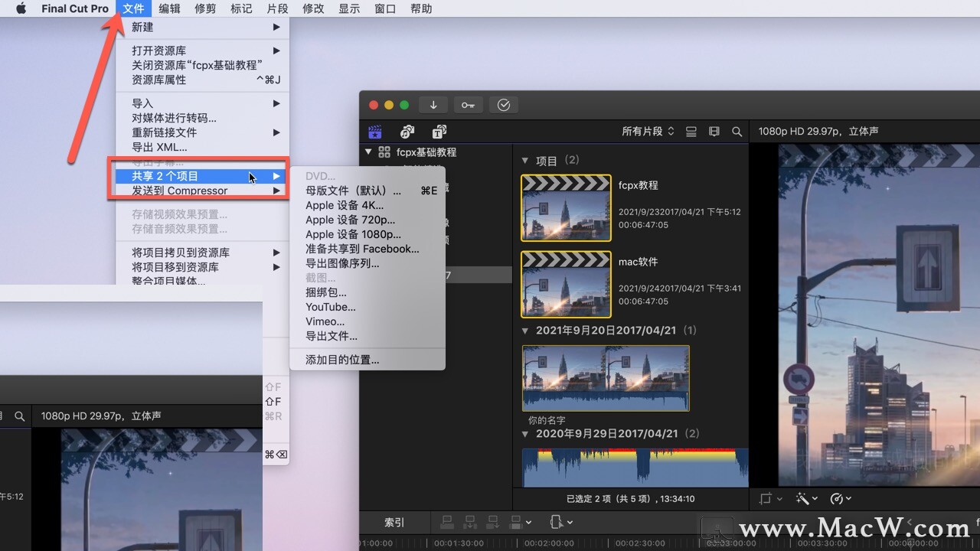
Task: Choose 发送到 Compressor
Action: pos(203,191)
